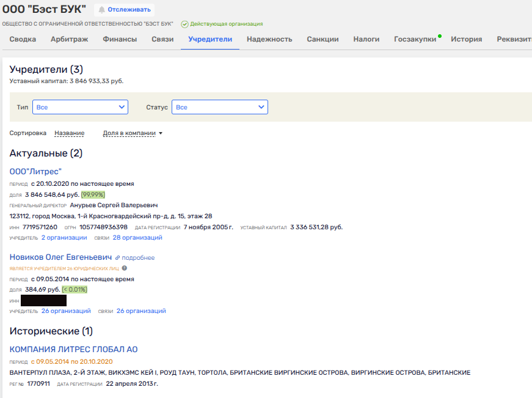The width and height of the screenshot is (532, 398).
Task: Expand Доля в компании sort option
Action: coord(133,133)
